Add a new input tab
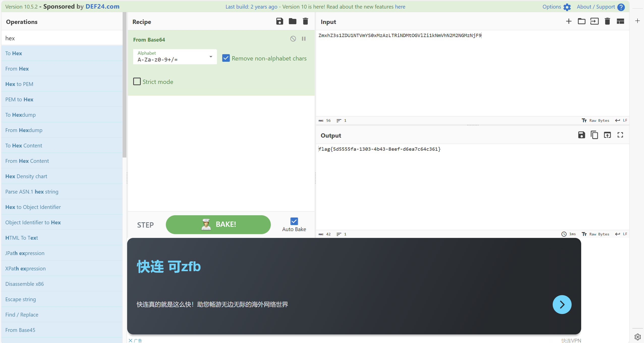 pyautogui.click(x=569, y=21)
